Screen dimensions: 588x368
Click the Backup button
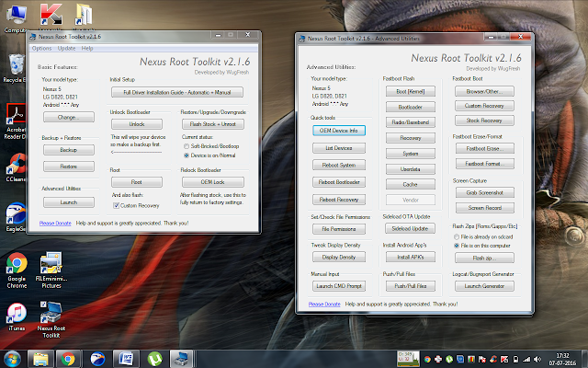(x=69, y=149)
